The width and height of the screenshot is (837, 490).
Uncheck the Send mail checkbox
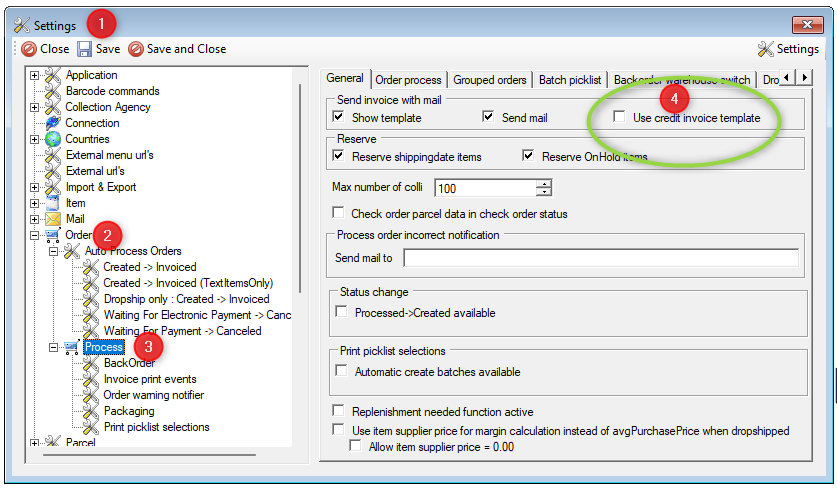point(488,116)
